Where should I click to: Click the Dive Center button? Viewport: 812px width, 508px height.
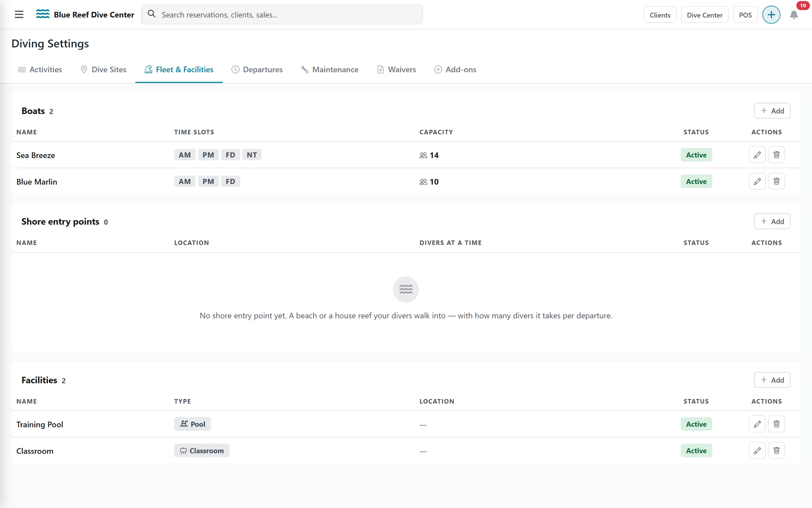(x=704, y=15)
